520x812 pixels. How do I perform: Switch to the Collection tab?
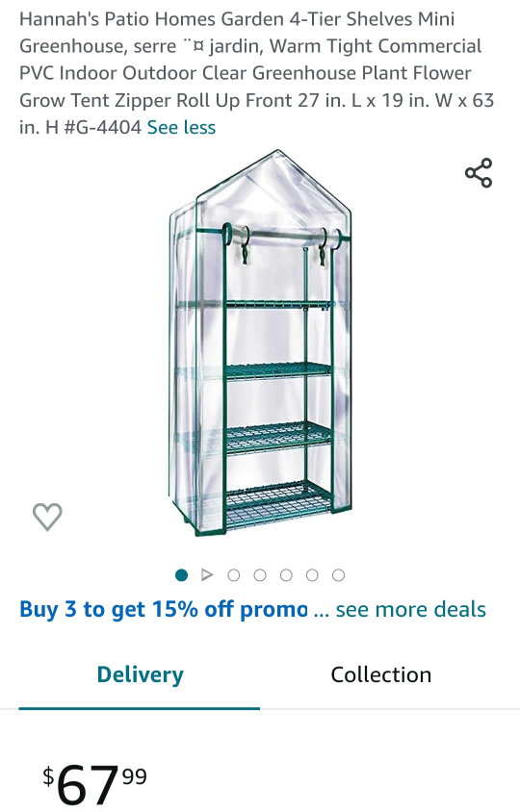click(381, 674)
